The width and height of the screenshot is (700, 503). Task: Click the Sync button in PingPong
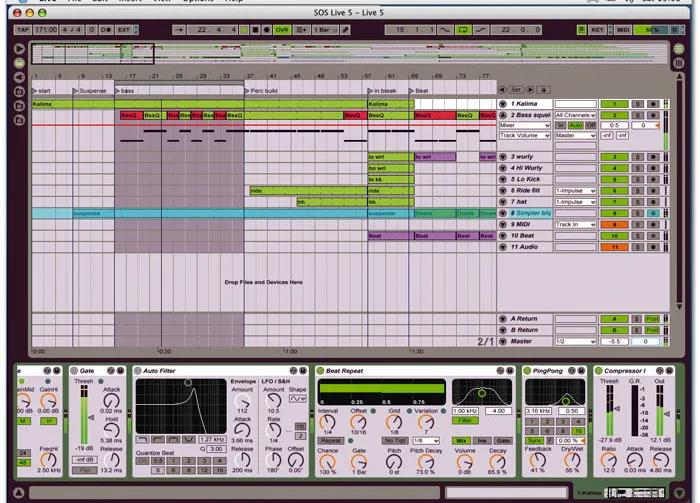pyautogui.click(x=534, y=441)
